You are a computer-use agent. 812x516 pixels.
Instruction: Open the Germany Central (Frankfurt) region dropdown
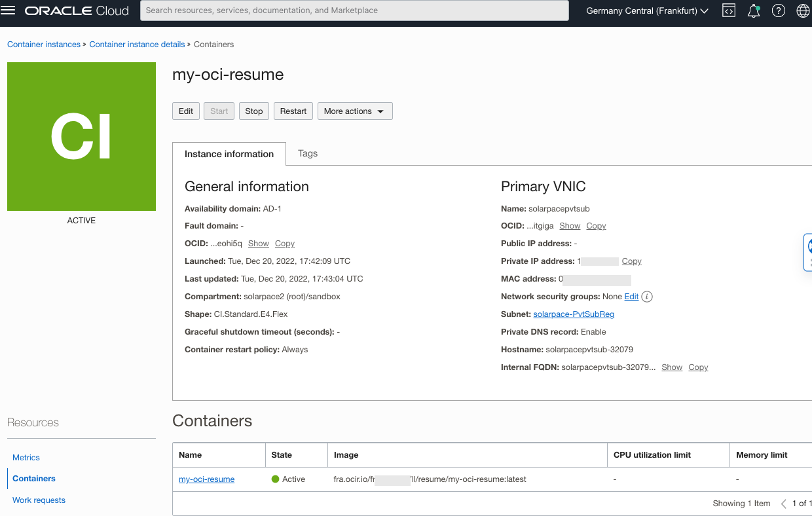tap(647, 10)
